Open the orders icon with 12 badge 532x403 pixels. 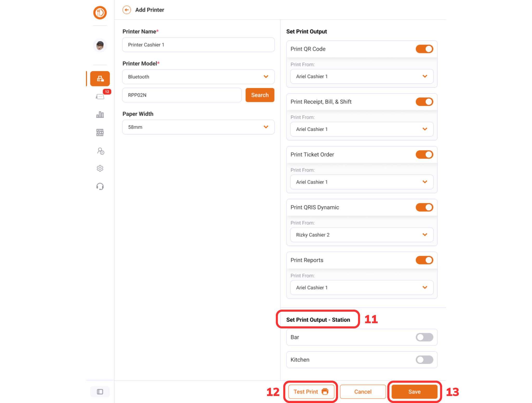(x=100, y=96)
